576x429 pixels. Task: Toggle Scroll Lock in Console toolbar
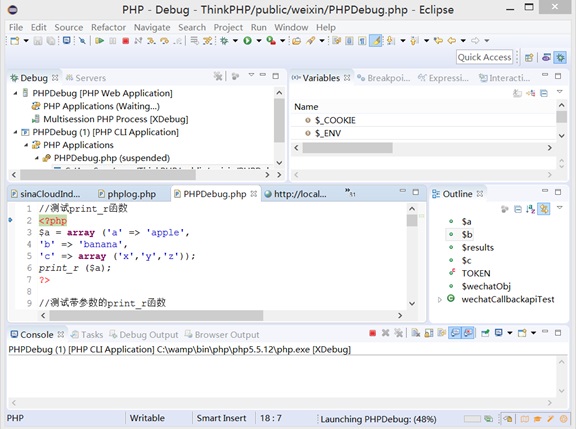pos(429,333)
